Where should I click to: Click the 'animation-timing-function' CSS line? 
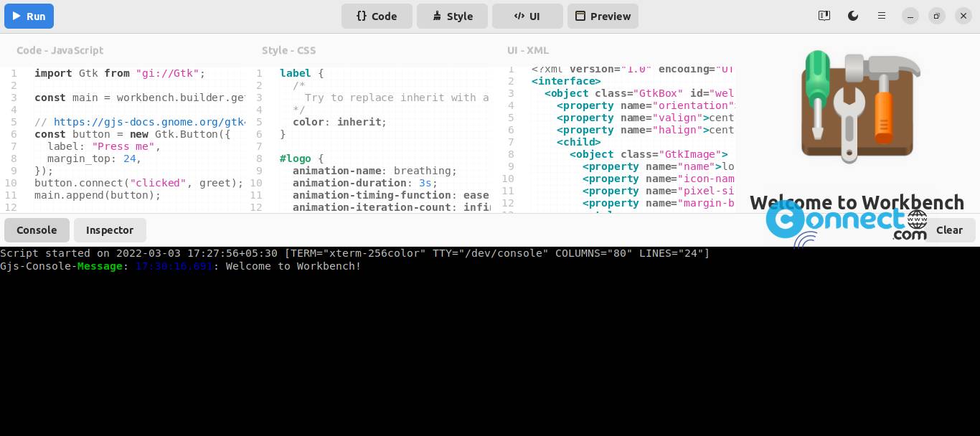[391, 195]
